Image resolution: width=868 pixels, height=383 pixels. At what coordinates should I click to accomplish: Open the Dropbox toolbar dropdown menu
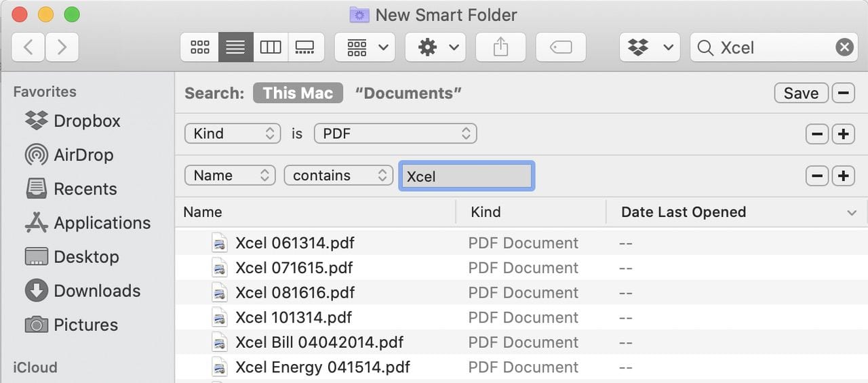point(649,47)
